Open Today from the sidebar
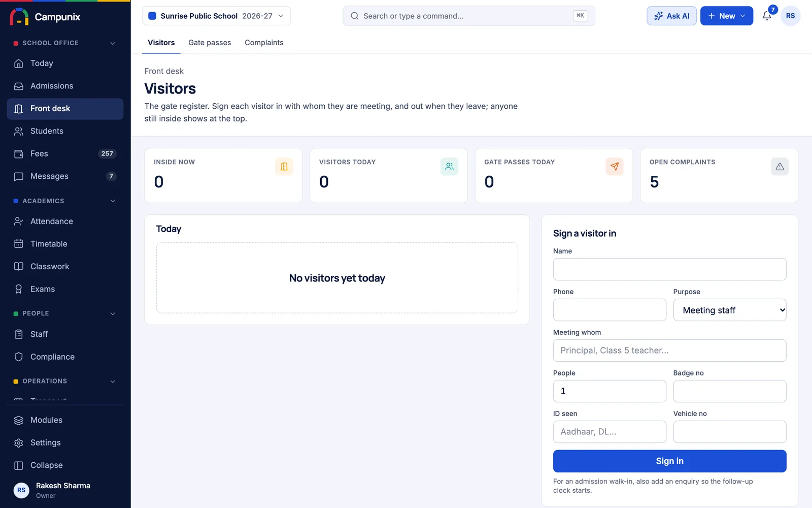812x508 pixels. pos(65,63)
